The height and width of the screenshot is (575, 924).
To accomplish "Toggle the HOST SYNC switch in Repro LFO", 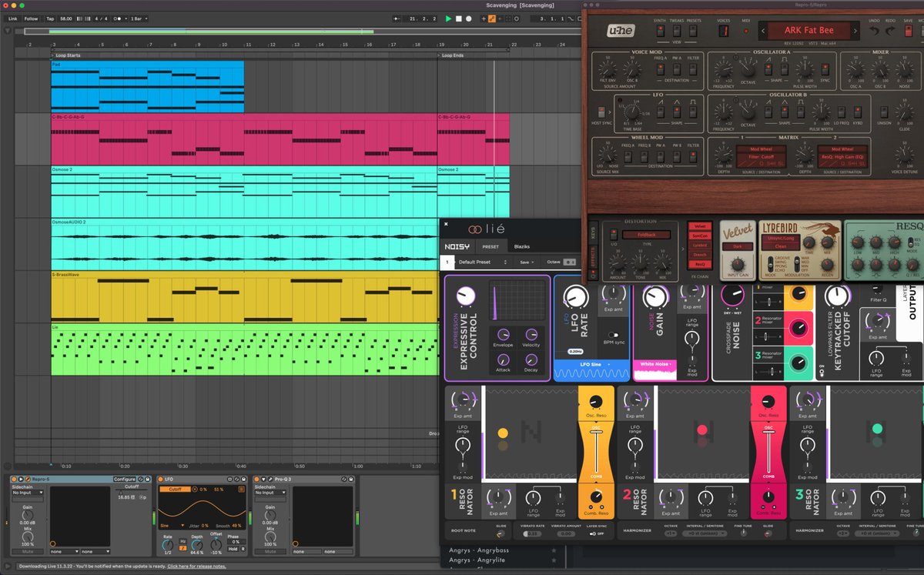I will coord(601,112).
